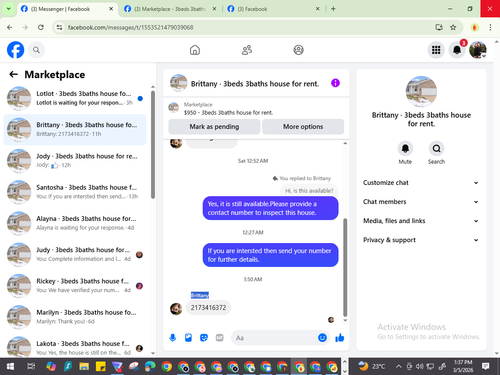The height and width of the screenshot is (375, 500).
Task: Open the Chrome tab search dropdown
Action: [x=9, y=9]
